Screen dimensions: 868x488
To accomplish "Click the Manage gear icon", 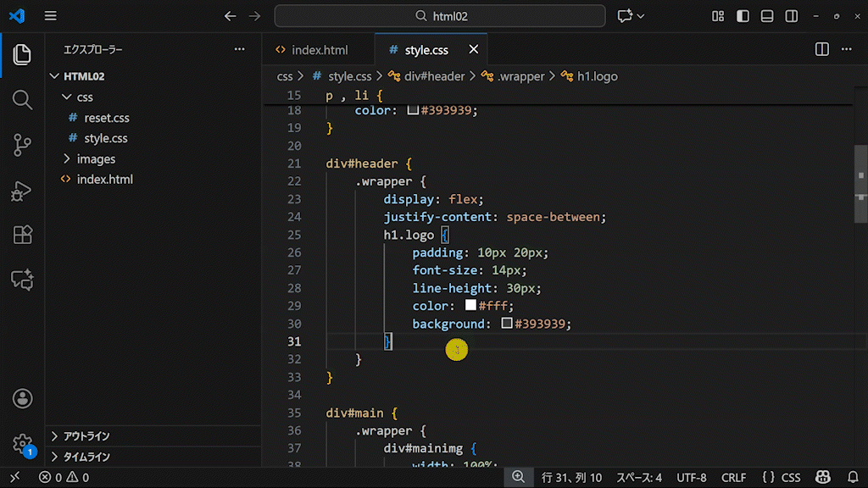I will (22, 443).
